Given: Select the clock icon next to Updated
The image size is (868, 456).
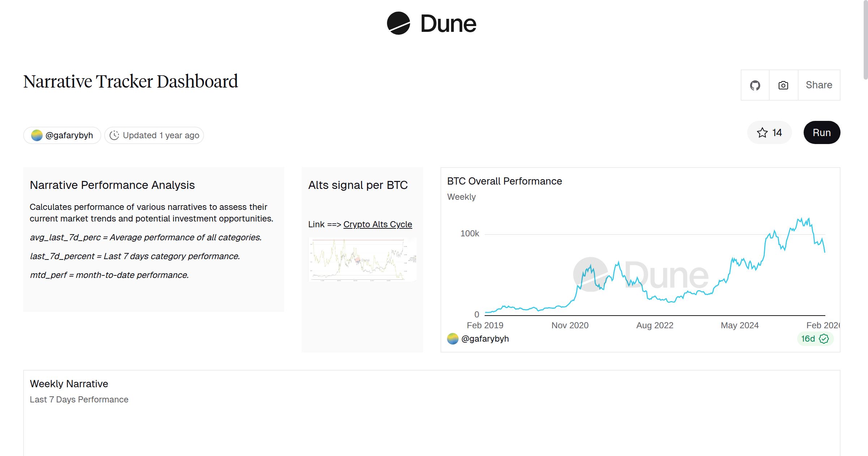Looking at the screenshot, I should tap(114, 135).
